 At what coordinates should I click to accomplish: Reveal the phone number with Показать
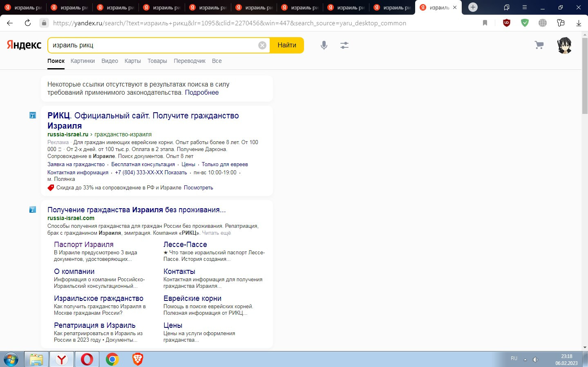click(x=176, y=173)
